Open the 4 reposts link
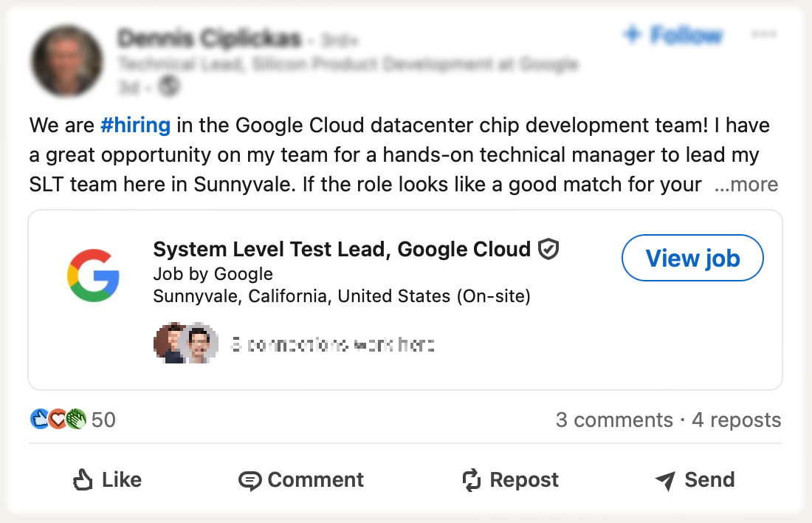The image size is (812, 523). pos(737,420)
